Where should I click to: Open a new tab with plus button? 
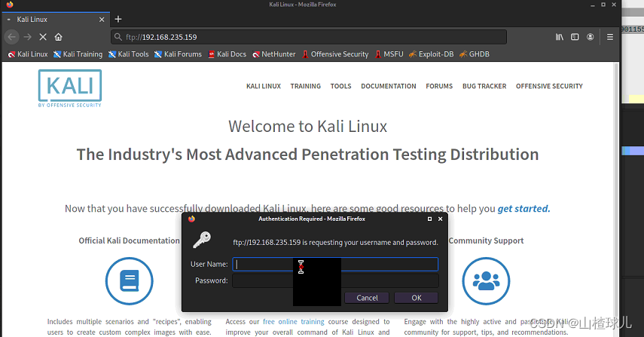pos(118,20)
